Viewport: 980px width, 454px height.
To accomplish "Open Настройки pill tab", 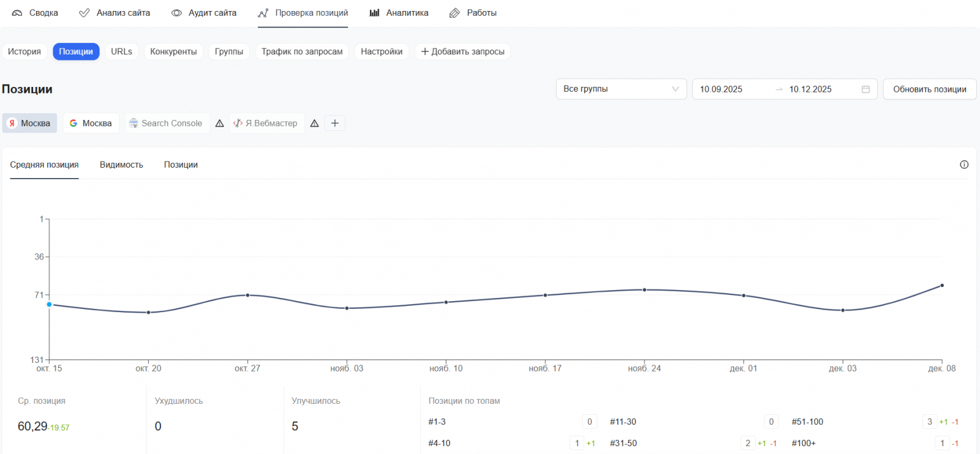I will click(382, 51).
